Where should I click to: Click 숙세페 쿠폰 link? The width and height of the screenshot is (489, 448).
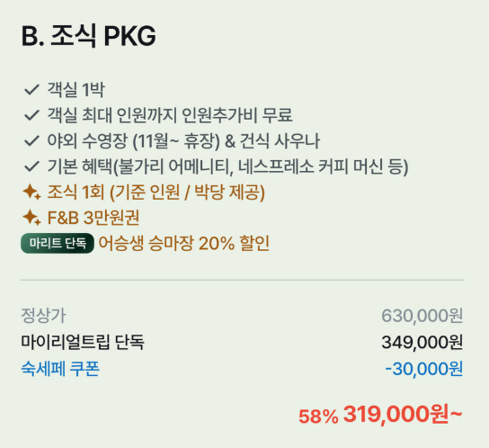pos(60,369)
